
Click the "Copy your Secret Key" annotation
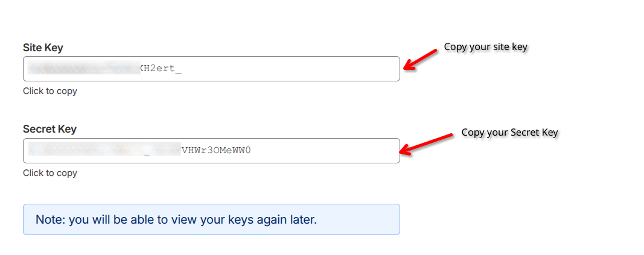(x=509, y=132)
